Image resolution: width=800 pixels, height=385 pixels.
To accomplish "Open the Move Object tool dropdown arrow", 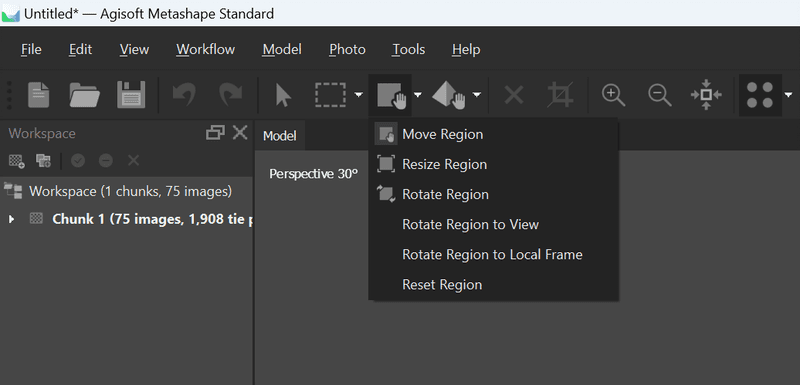I will pyautogui.click(x=477, y=95).
